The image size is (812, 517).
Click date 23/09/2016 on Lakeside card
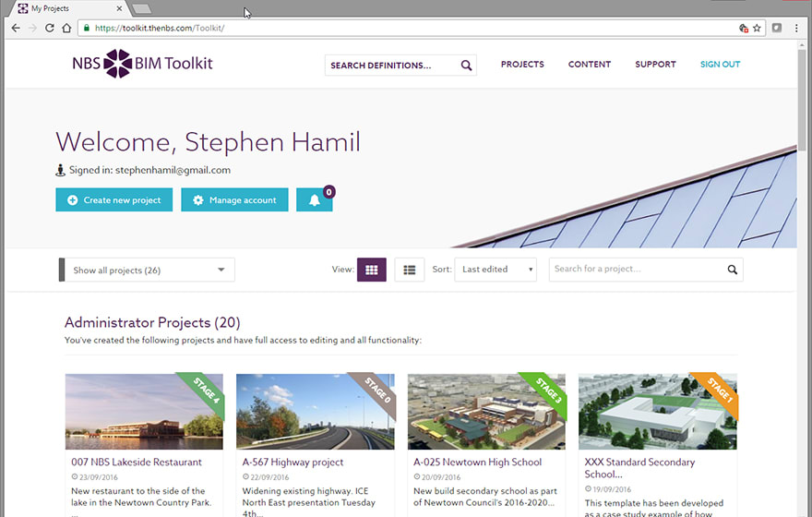click(x=99, y=477)
